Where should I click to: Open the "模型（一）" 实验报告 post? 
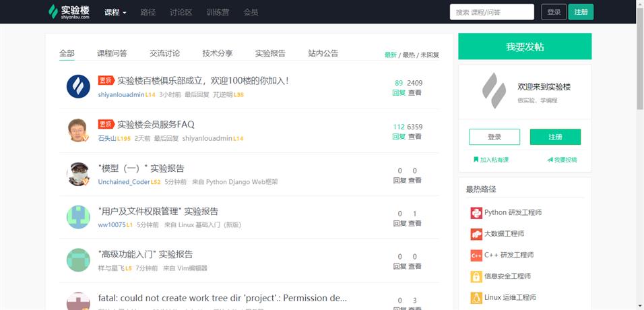tap(141, 168)
